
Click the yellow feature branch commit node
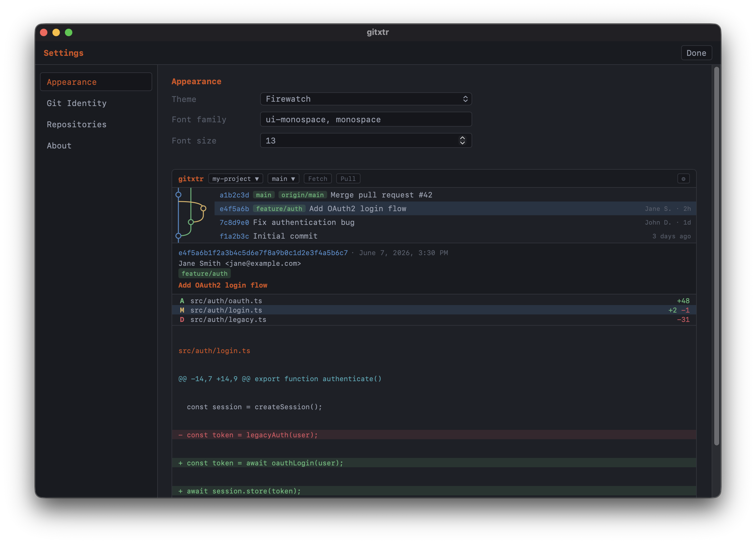click(203, 208)
